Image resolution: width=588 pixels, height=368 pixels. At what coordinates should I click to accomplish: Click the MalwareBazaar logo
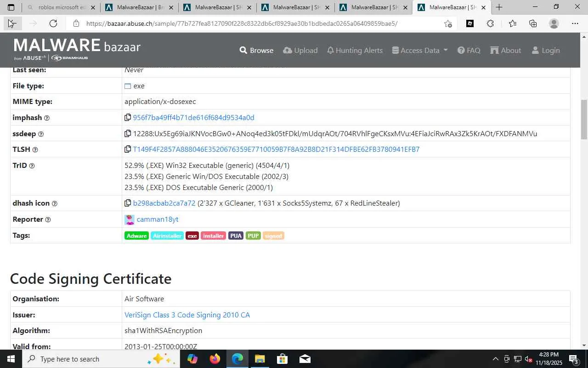coord(77,49)
